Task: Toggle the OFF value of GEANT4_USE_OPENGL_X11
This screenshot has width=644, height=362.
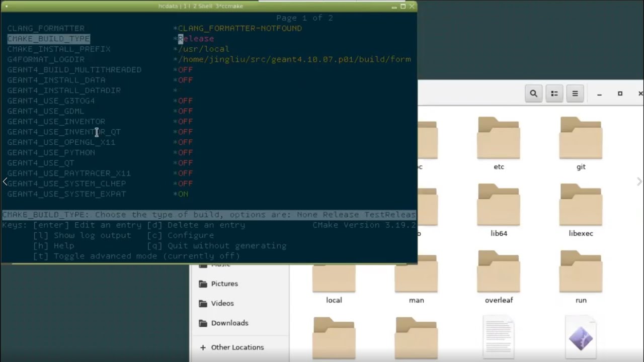Action: pyautogui.click(x=185, y=142)
